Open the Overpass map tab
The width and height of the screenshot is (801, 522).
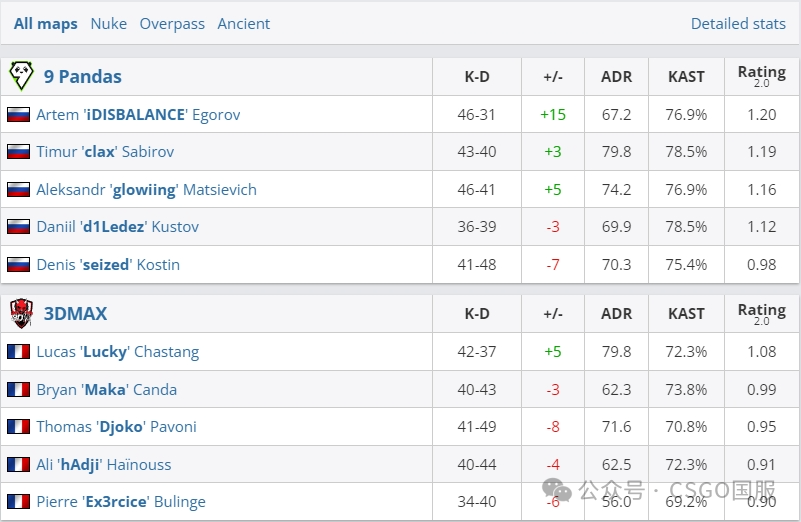tap(172, 24)
